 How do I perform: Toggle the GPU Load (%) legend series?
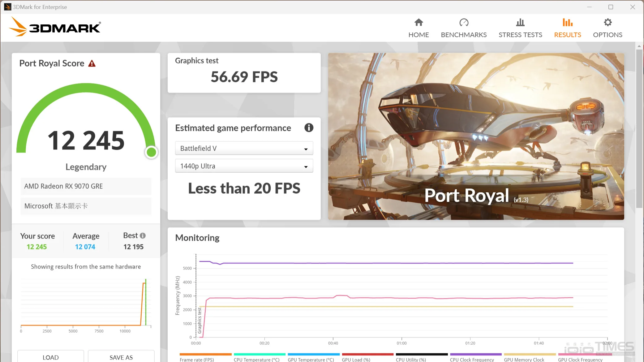coord(368,357)
